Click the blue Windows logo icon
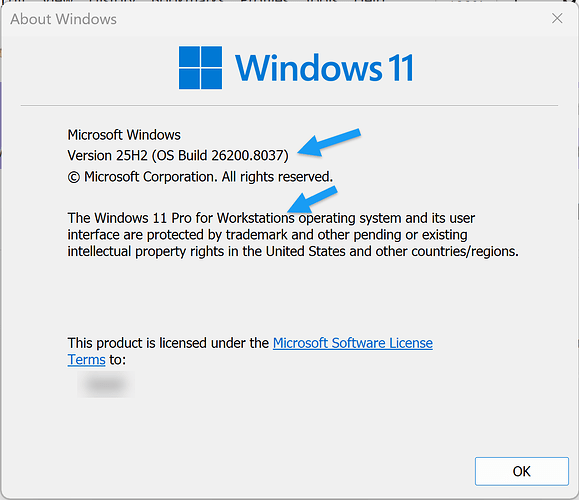The width and height of the screenshot is (579, 500). (201, 68)
